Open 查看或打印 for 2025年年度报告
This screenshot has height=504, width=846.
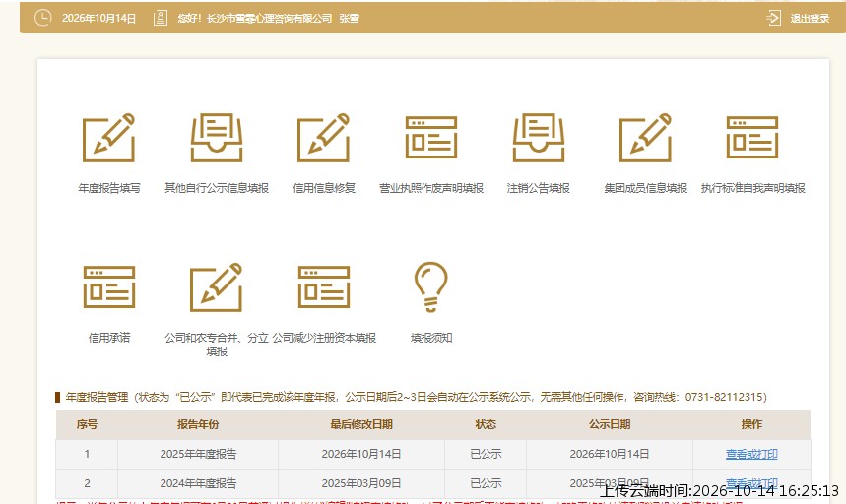tap(751, 454)
